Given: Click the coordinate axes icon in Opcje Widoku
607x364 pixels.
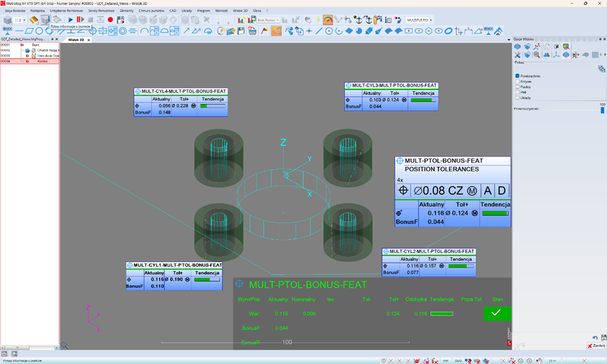Looking at the screenshot, I should click(x=556, y=55).
